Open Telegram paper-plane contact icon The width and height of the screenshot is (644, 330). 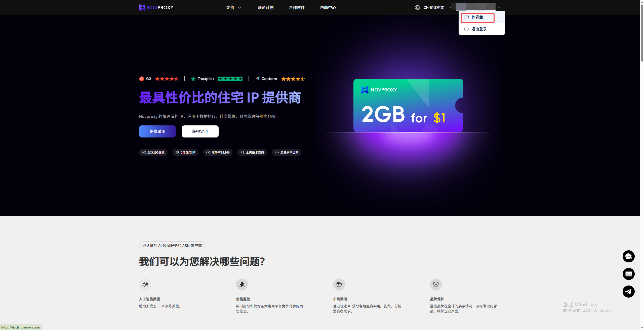tap(628, 292)
